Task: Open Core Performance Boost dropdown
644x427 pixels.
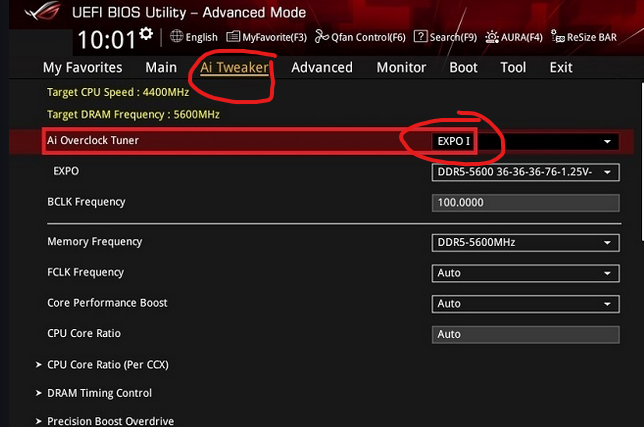Action: click(x=526, y=304)
